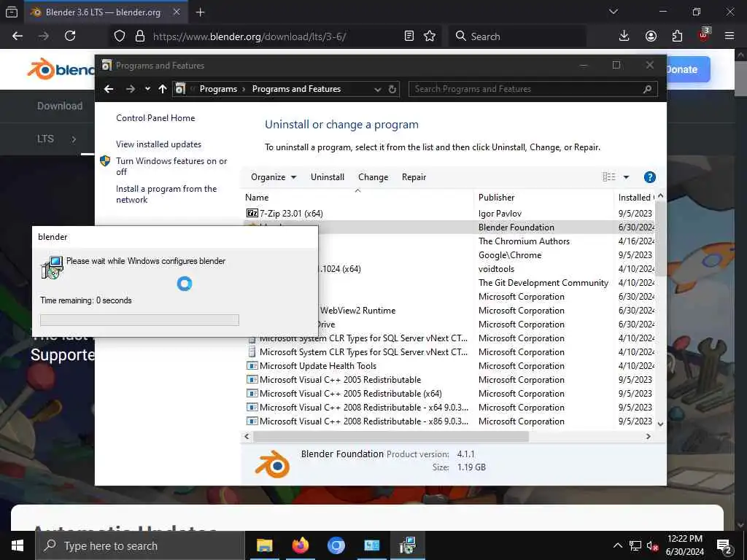Viewport: 747px width, 560px height.
Task: Open the Windows Start menu
Action: [x=18, y=545]
